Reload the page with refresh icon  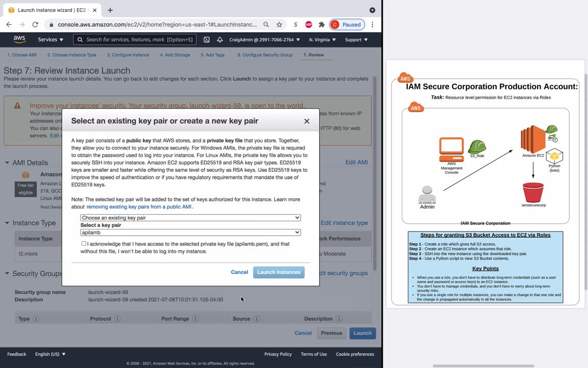35,25
